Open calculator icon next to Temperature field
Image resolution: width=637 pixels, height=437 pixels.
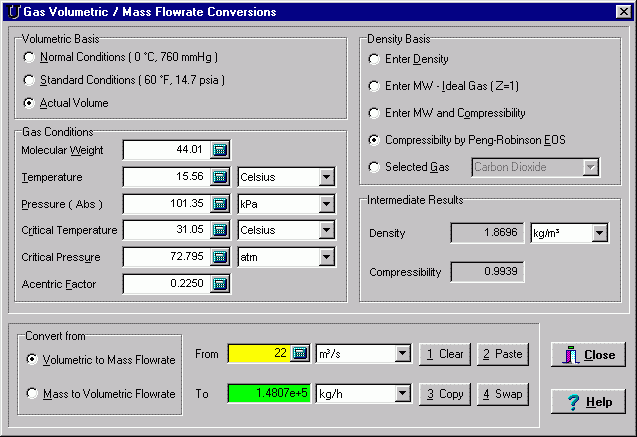pos(220,177)
